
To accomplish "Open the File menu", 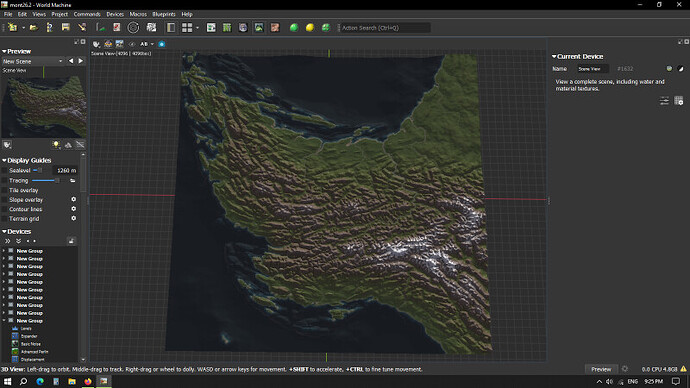I will pyautogui.click(x=8, y=14).
